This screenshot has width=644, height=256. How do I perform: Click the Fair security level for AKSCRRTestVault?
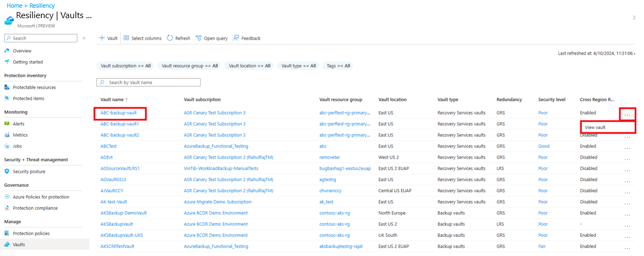pyautogui.click(x=543, y=246)
